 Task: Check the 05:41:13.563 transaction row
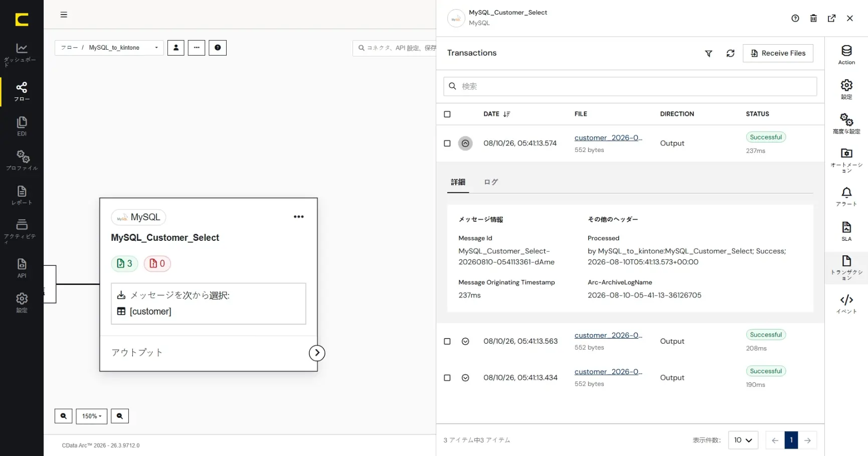tap(447, 341)
